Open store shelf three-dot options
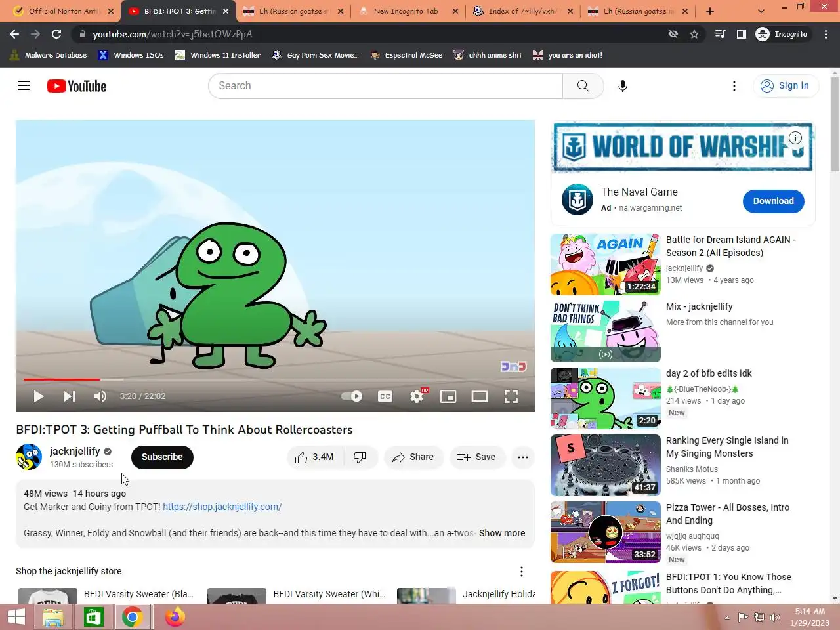The width and height of the screenshot is (840, 630). click(522, 572)
